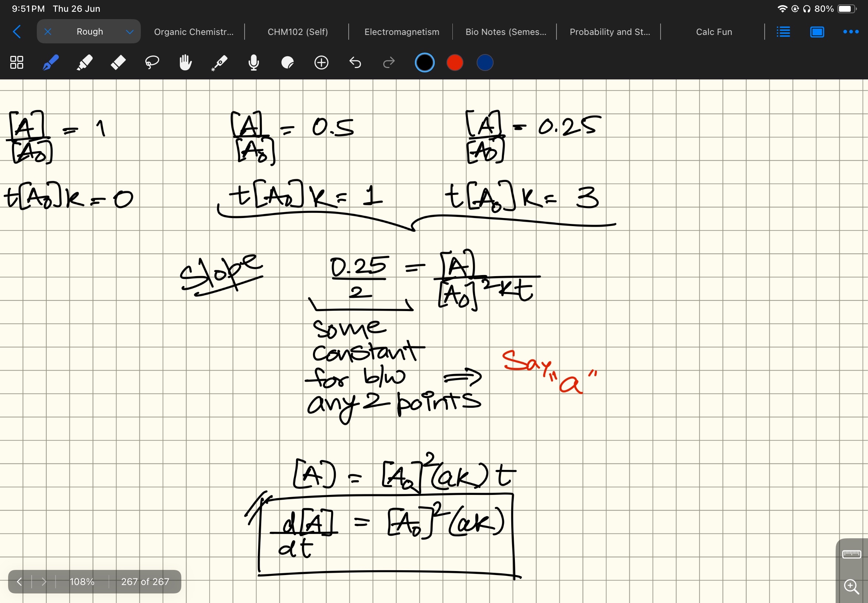Select the lasso selection tool

[x=152, y=63]
